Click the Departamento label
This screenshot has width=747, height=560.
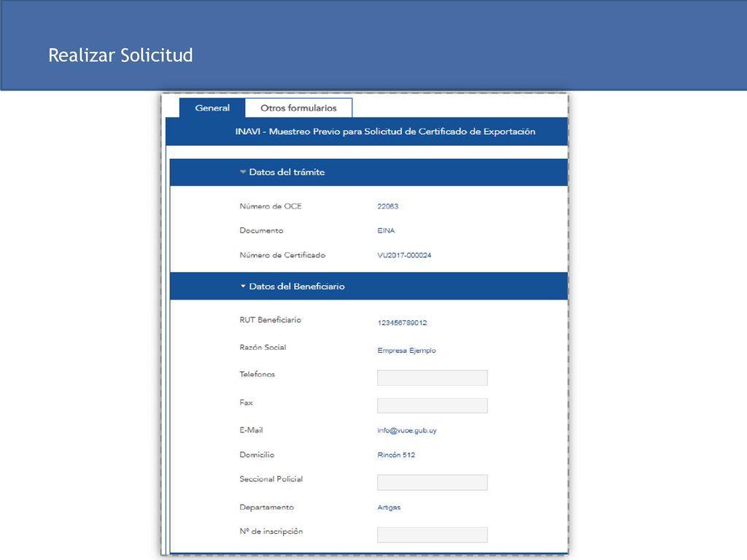267,507
